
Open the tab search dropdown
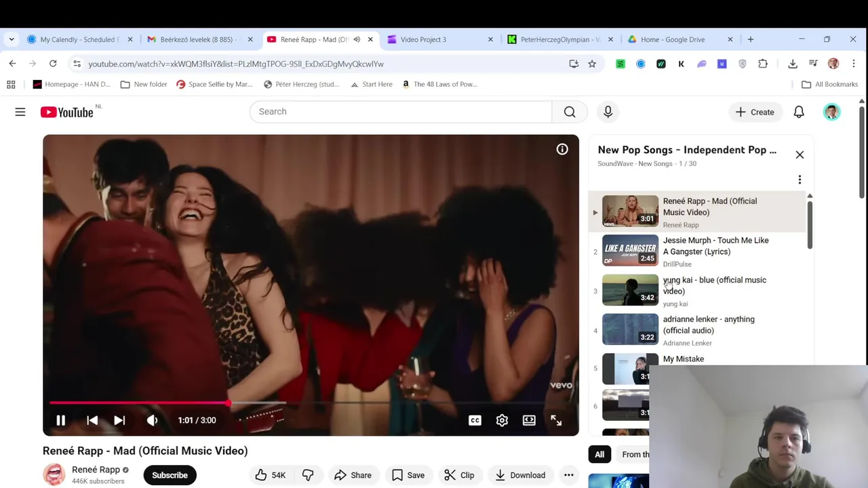(x=12, y=39)
